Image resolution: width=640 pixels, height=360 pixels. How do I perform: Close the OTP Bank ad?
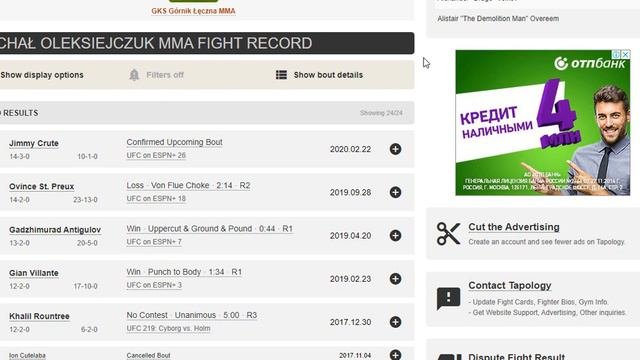click(x=626, y=54)
